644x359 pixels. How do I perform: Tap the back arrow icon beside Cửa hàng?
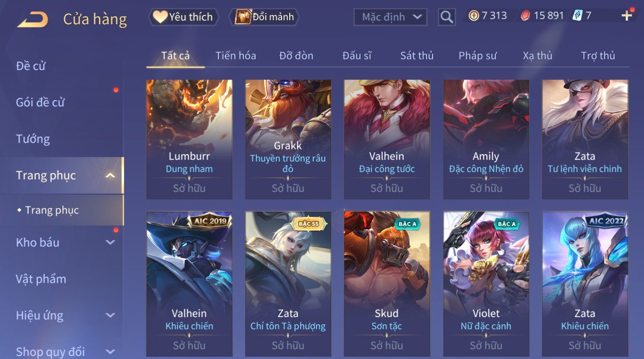tap(33, 19)
